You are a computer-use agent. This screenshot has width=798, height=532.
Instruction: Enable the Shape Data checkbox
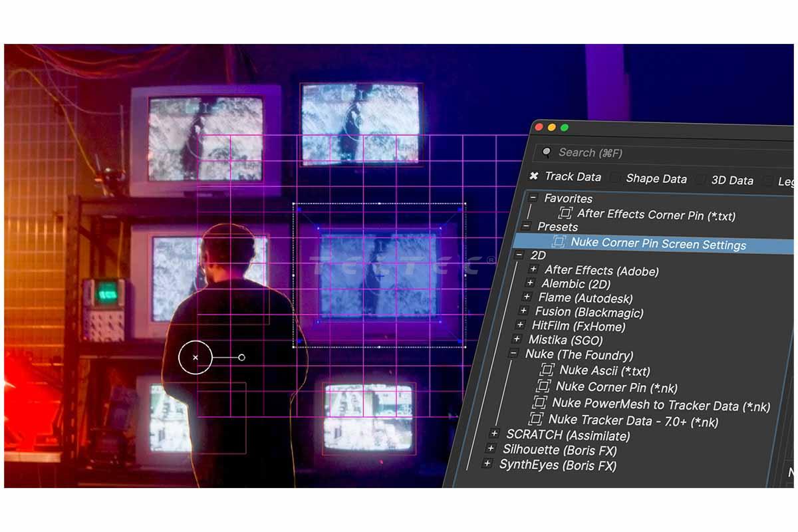click(615, 178)
